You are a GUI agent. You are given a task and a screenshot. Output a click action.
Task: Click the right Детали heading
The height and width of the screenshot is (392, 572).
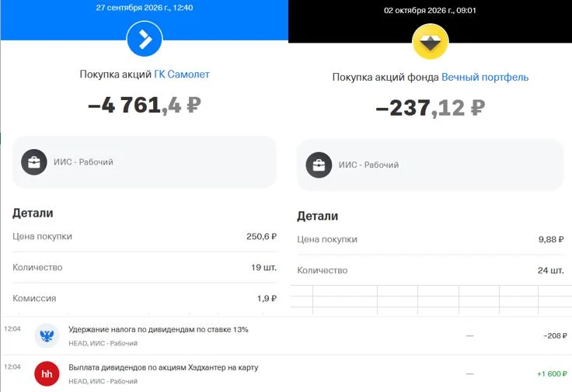click(317, 216)
